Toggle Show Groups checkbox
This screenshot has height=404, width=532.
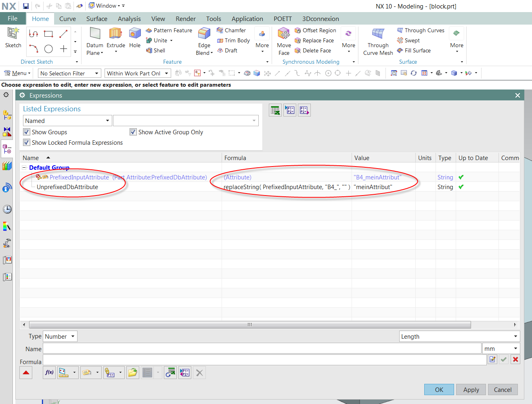coord(27,132)
